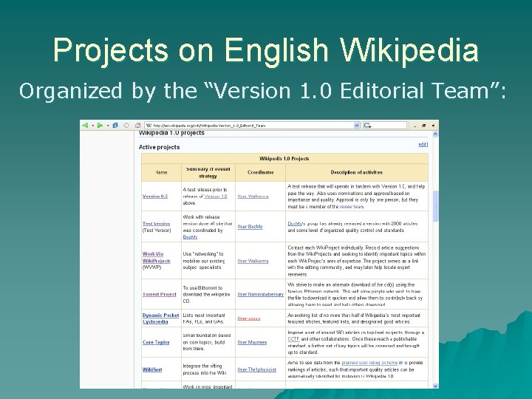Go to the Home page icon
The height and width of the screenshot is (399, 532).
point(137,126)
